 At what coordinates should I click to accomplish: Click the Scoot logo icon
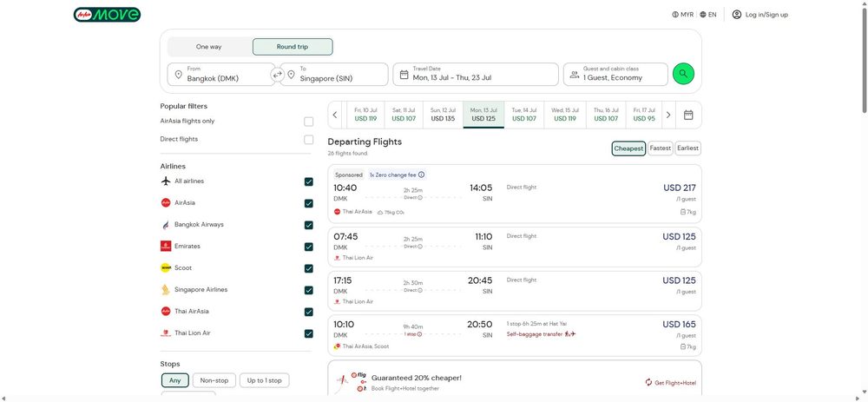166,268
